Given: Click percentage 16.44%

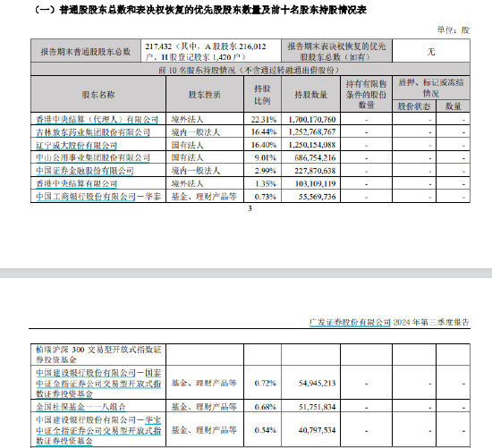Looking at the screenshot, I should (x=264, y=132).
